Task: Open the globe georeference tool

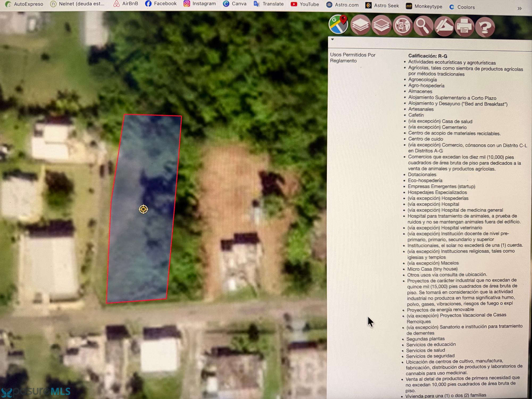Action: tap(402, 26)
